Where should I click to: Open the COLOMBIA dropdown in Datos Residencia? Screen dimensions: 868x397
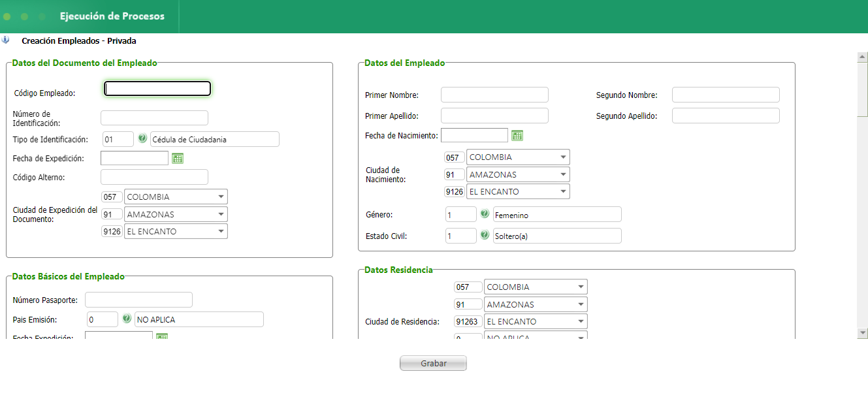[581, 287]
